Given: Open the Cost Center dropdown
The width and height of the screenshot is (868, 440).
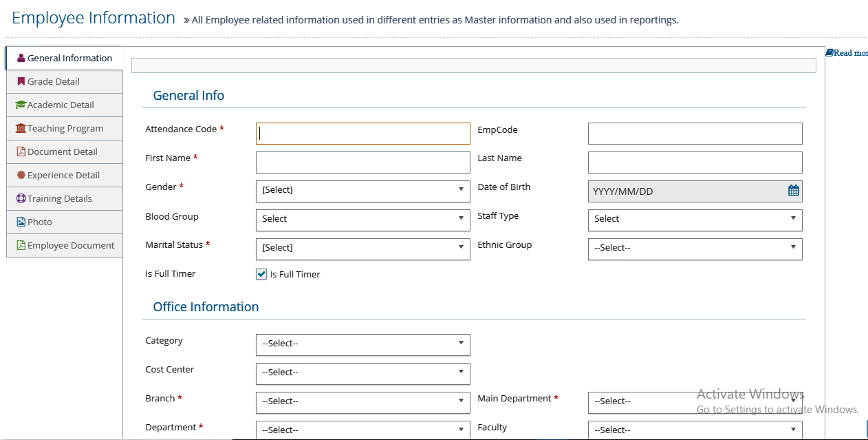Looking at the screenshot, I should click(x=363, y=374).
